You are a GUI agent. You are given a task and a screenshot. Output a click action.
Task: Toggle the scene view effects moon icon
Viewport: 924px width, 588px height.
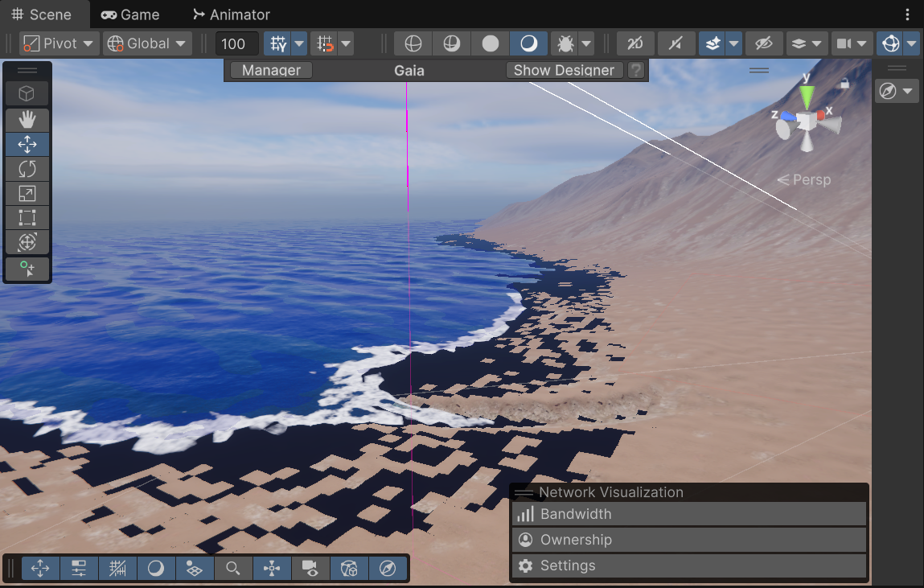[x=527, y=43]
